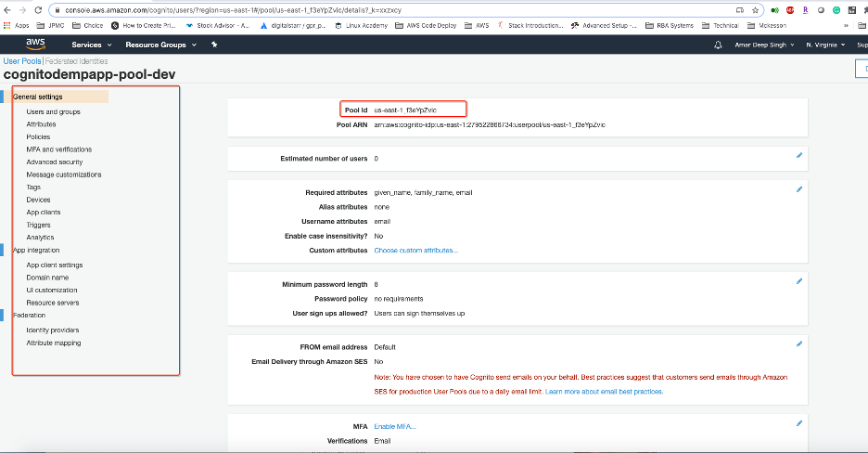868x453 pixels.
Task: Click the Pool ARN value text
Action: pyautogui.click(x=490, y=125)
